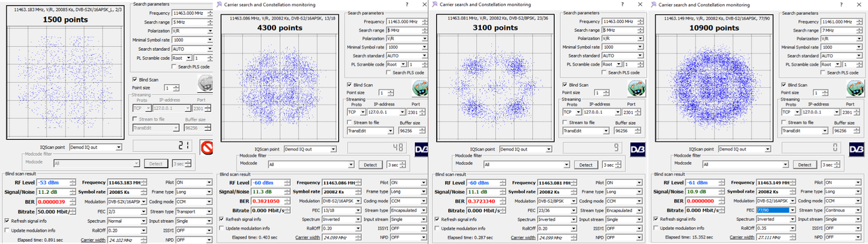Click the title bar app icon of the 3100 points window
868x244 pixels.
click(x=435, y=4)
